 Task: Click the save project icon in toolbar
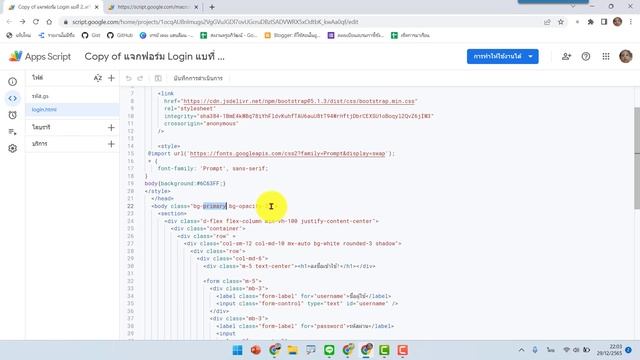(x=158, y=78)
